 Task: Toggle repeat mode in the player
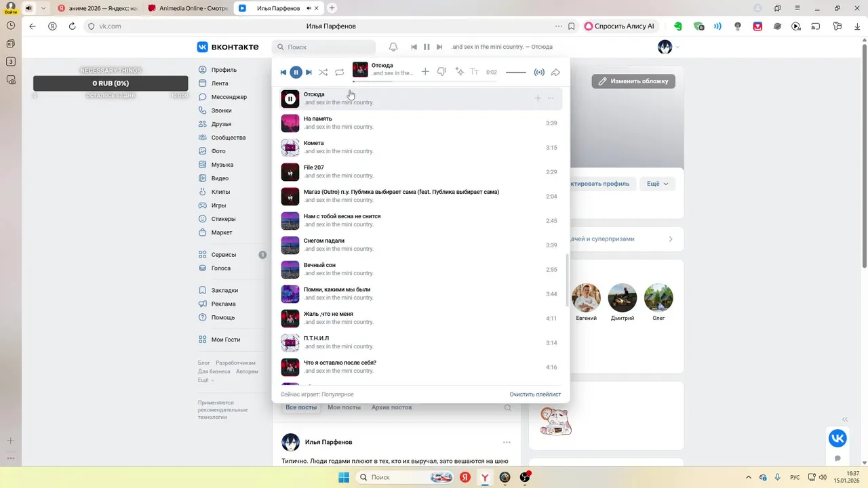340,72
